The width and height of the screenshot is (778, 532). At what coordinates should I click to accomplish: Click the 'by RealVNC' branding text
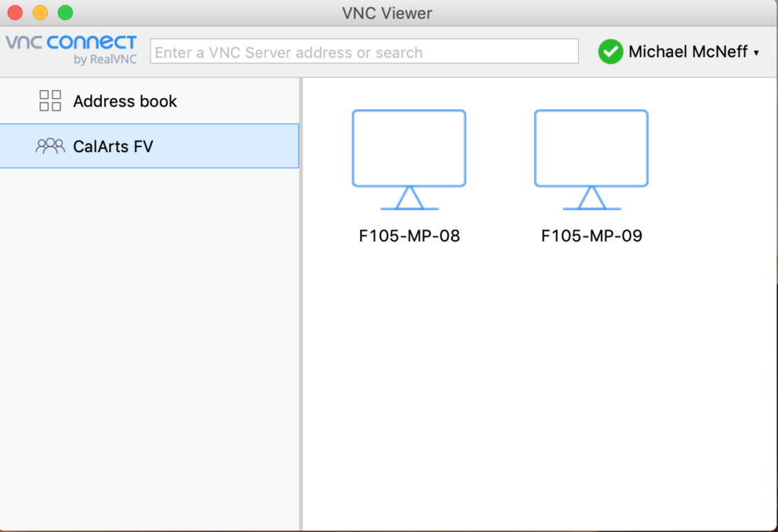tap(105, 59)
